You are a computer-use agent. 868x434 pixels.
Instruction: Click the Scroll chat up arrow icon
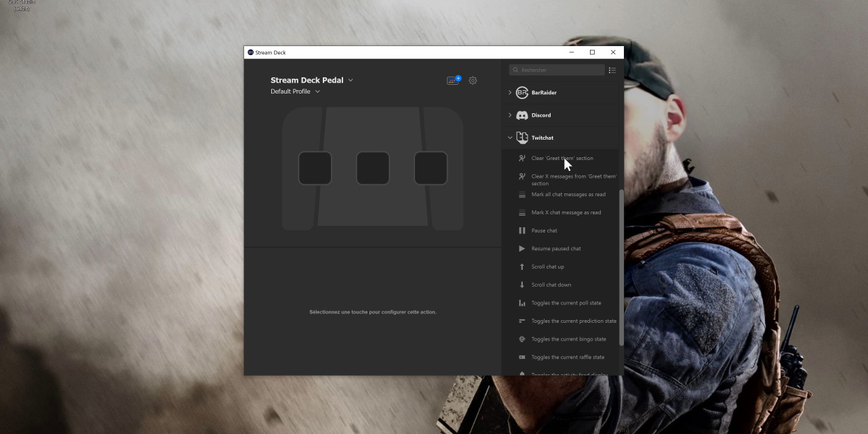pos(522,267)
